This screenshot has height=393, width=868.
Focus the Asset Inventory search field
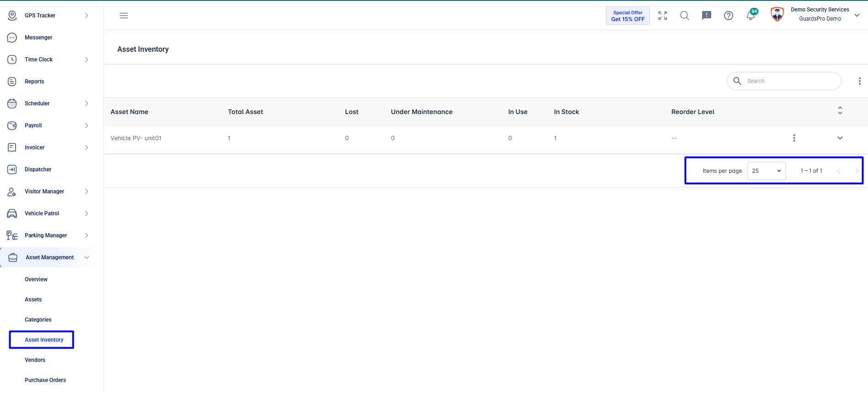click(784, 81)
